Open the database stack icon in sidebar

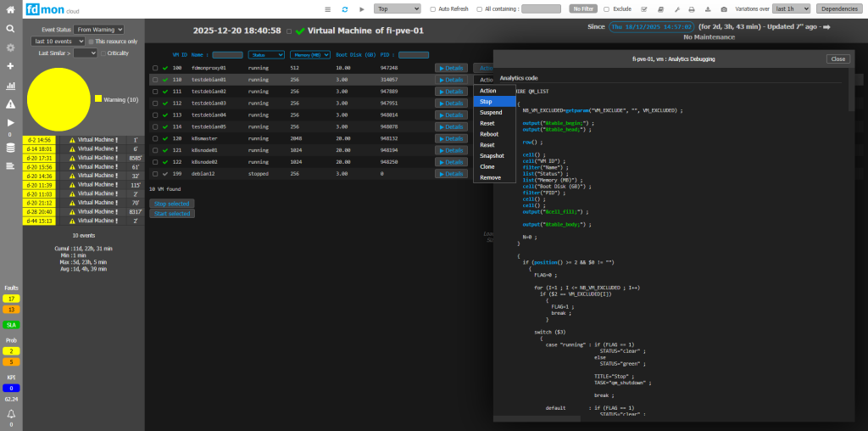[10, 148]
